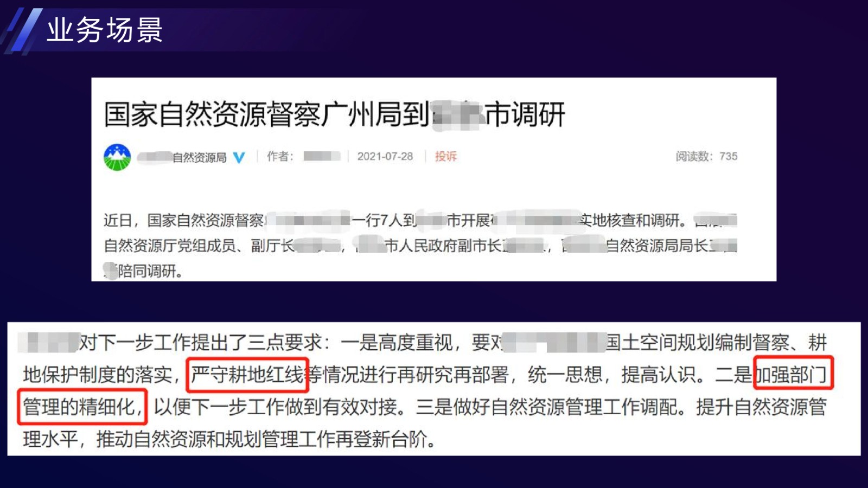868x488 pixels.
Task: Click the 2021-07-28 publish date
Action: click(x=385, y=156)
